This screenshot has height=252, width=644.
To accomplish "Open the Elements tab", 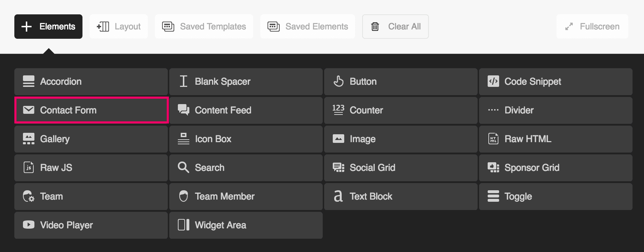I will tap(48, 27).
